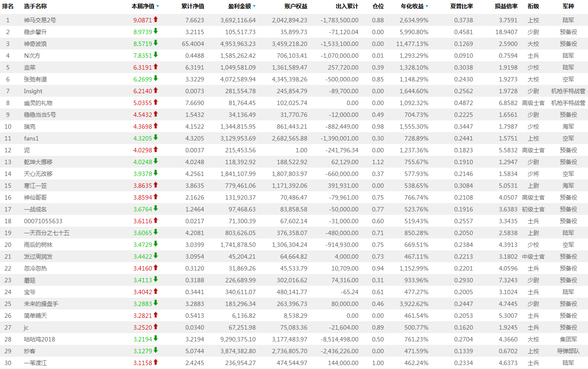Screen dimensions: 588x369
Task: Click the 仓位 column header
Action: point(378,7)
